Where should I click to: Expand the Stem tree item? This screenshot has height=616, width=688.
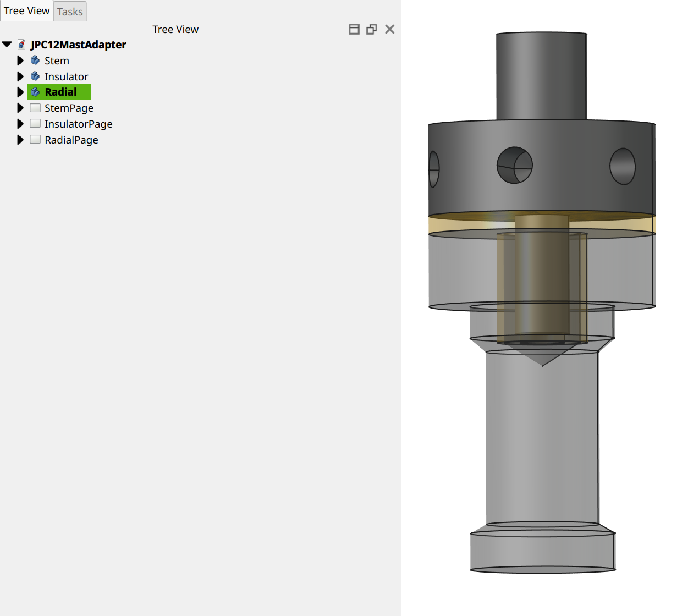point(20,61)
